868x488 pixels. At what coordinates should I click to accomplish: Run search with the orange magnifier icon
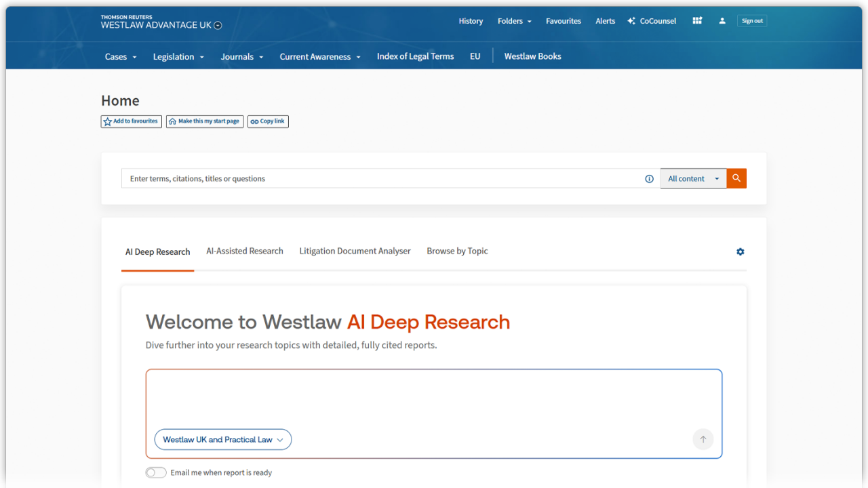pyautogui.click(x=736, y=178)
